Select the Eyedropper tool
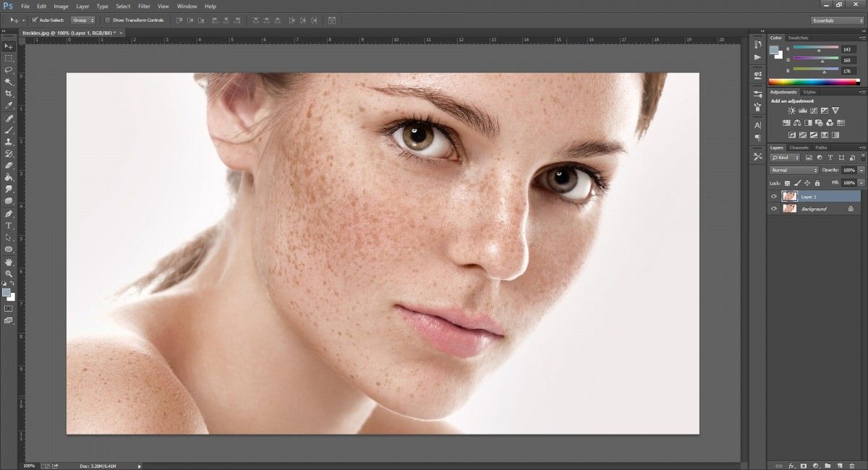The height and width of the screenshot is (470, 868). pos(9,105)
